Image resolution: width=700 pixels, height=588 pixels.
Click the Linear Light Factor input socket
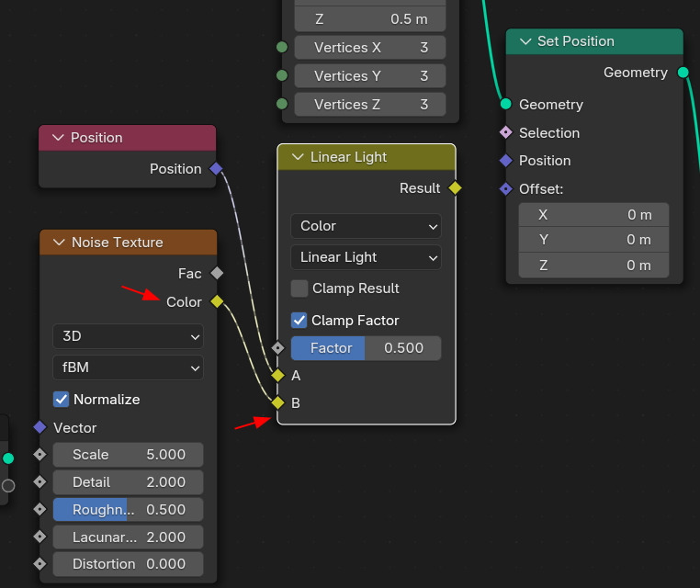click(x=277, y=348)
